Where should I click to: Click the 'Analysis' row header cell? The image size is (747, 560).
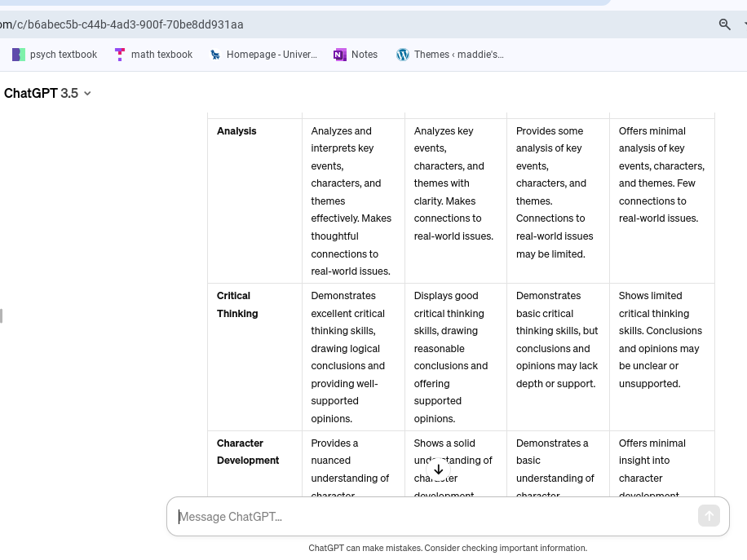coord(255,201)
